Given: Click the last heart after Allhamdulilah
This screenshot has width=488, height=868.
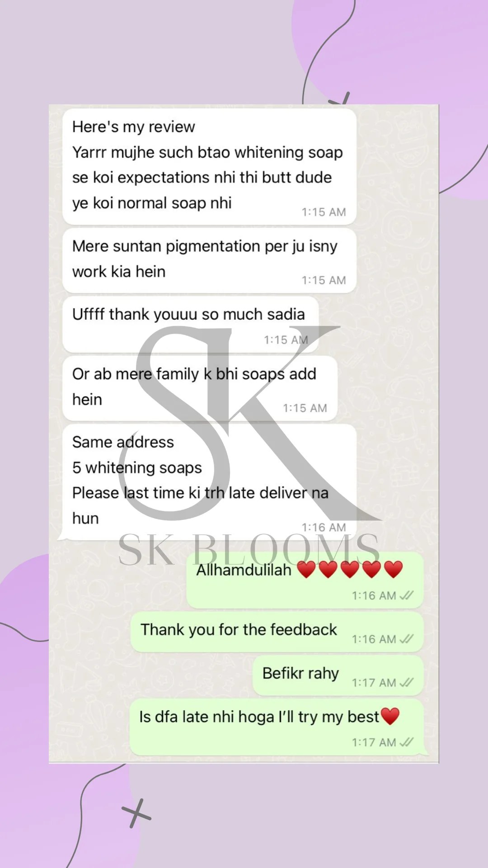Looking at the screenshot, I should (393, 569).
